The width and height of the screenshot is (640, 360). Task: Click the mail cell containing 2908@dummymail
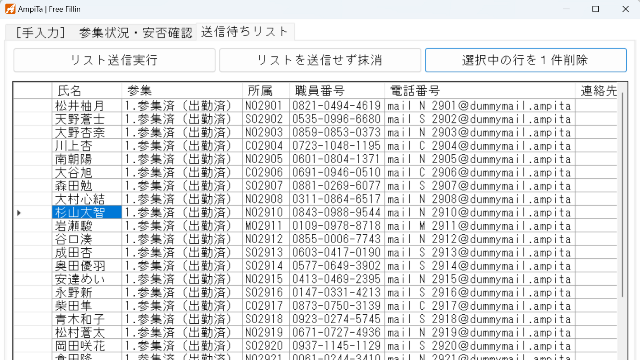point(480,199)
